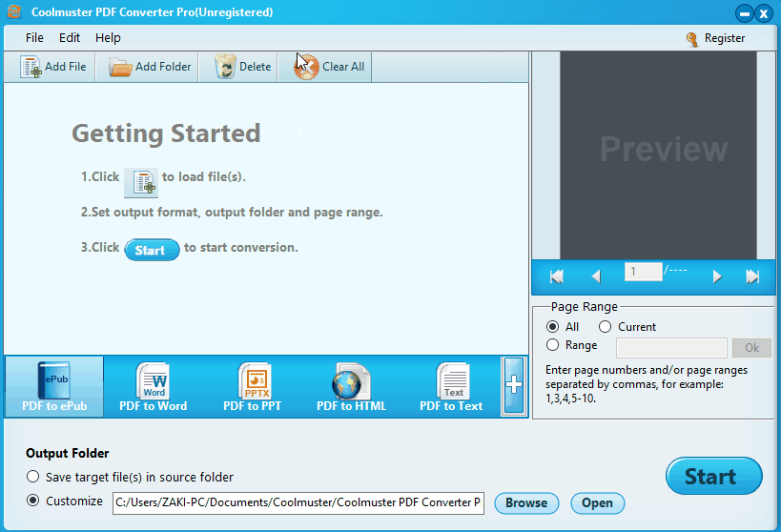781x532 pixels.
Task: Click the Register key icon
Action: [x=692, y=39]
